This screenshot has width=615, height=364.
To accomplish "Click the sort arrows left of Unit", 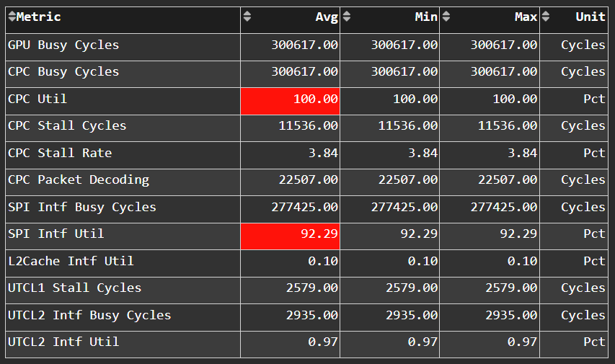I will 545,17.
